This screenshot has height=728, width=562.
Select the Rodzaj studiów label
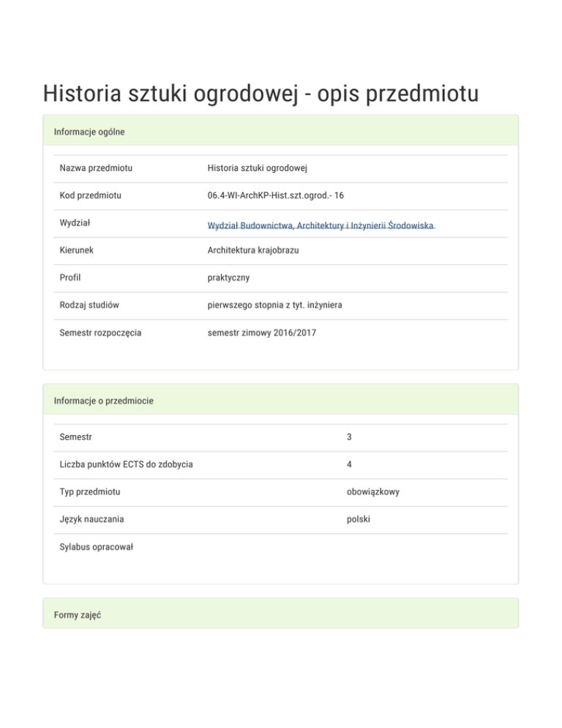click(x=90, y=305)
